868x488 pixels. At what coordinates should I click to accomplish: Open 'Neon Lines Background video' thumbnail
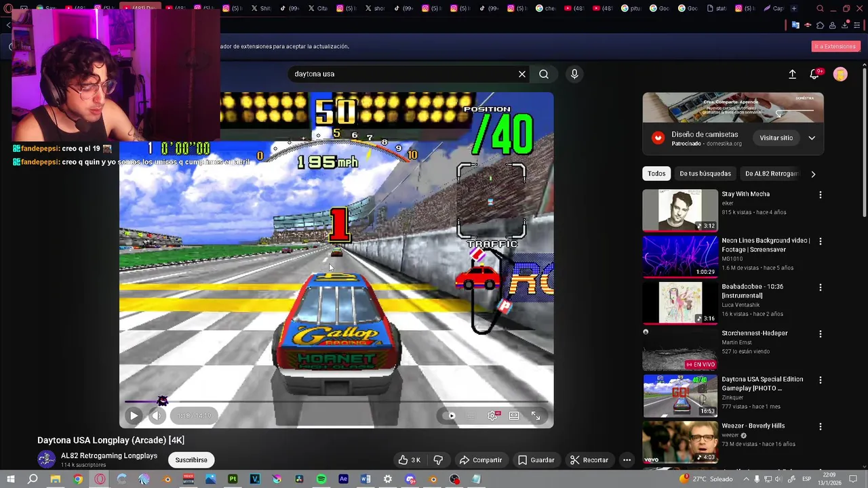click(680, 256)
